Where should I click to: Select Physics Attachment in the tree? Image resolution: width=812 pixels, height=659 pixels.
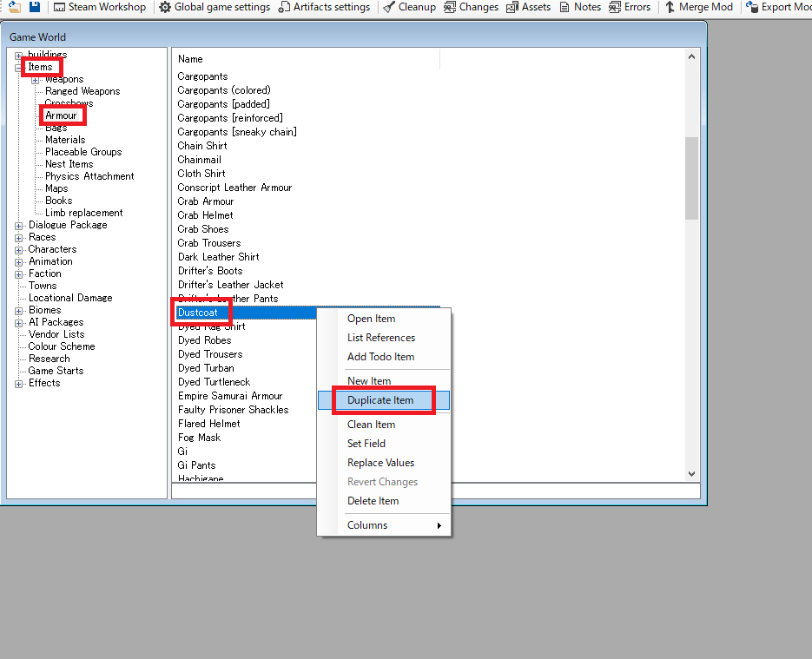click(x=89, y=176)
